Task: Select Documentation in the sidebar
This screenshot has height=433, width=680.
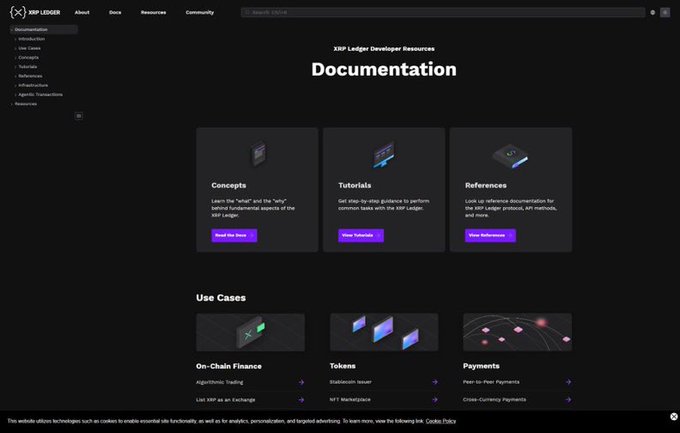Action: pos(43,30)
